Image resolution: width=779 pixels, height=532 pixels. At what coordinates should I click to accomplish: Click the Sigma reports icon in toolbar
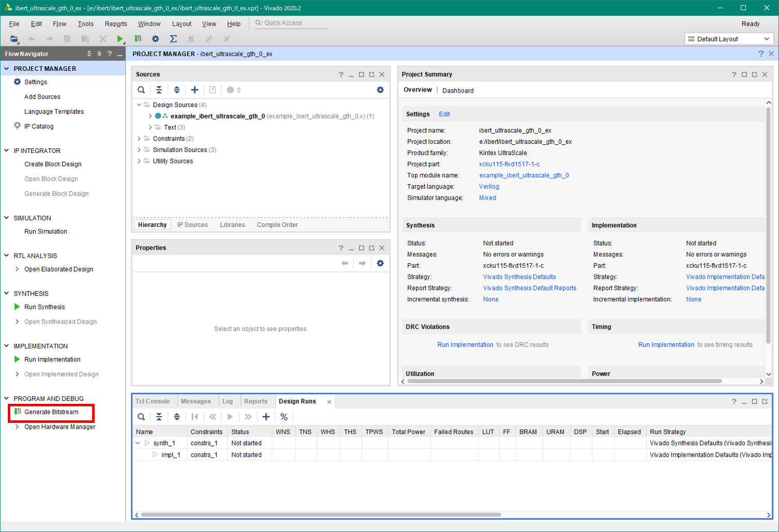[173, 39]
